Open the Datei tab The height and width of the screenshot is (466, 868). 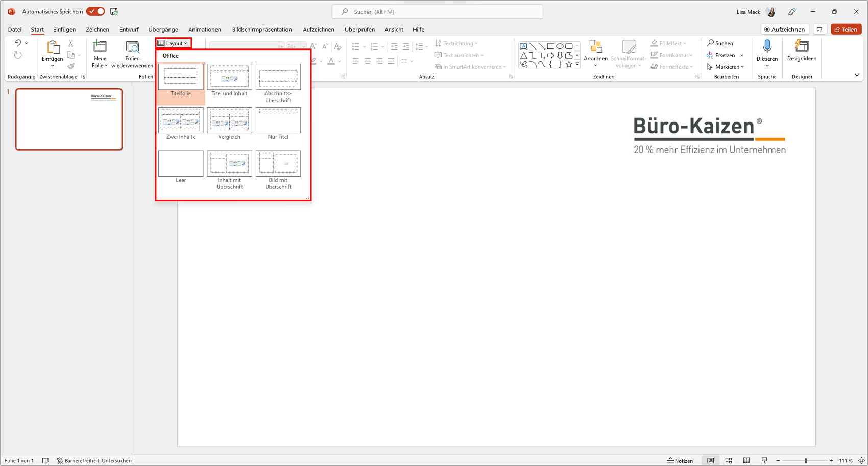pyautogui.click(x=15, y=29)
